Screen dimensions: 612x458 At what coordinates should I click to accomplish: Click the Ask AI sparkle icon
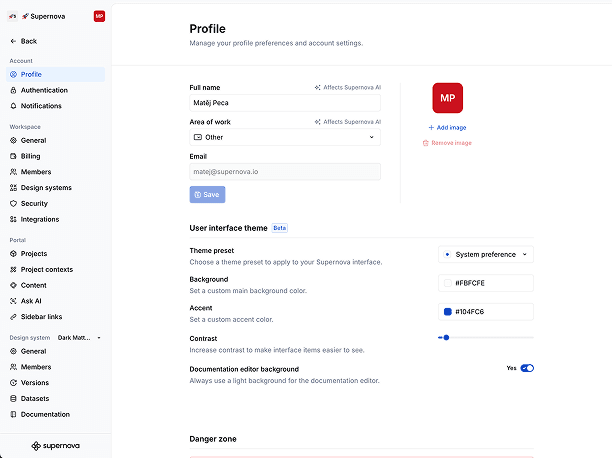(13, 300)
